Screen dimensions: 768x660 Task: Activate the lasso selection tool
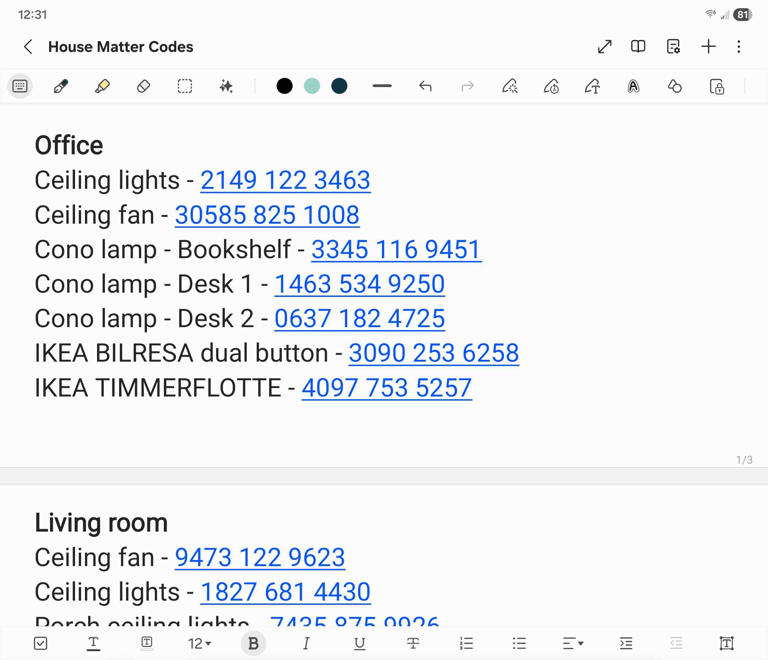[x=185, y=87]
